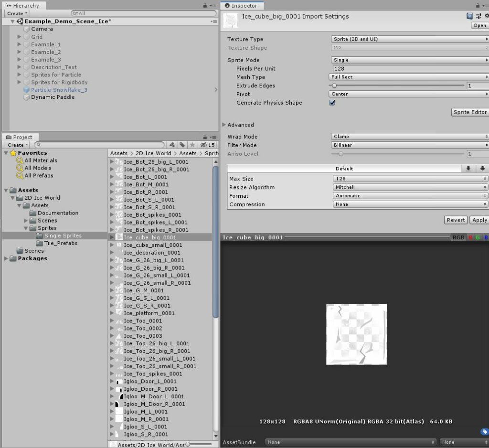Open the Texture Type dropdown
The height and width of the screenshot is (448, 489).
(409, 39)
